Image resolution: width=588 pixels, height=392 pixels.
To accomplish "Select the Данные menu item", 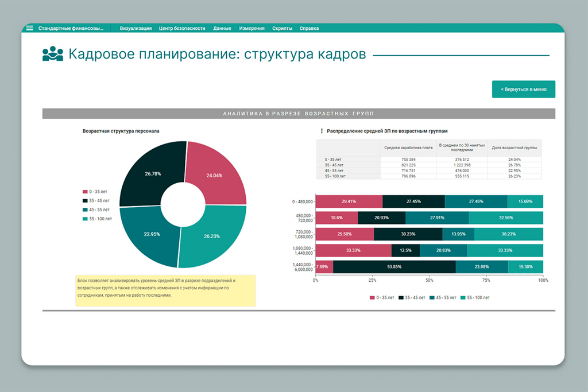I will pyautogui.click(x=222, y=28).
